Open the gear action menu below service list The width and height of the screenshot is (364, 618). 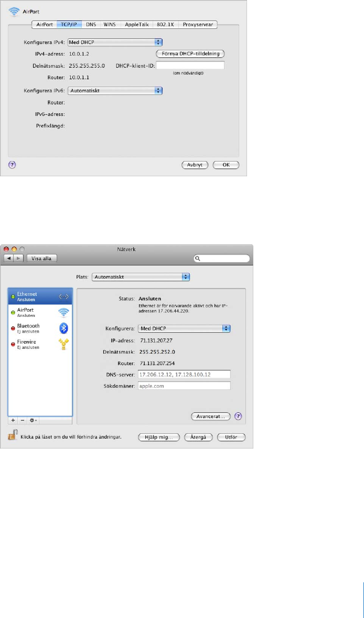pos(33,421)
